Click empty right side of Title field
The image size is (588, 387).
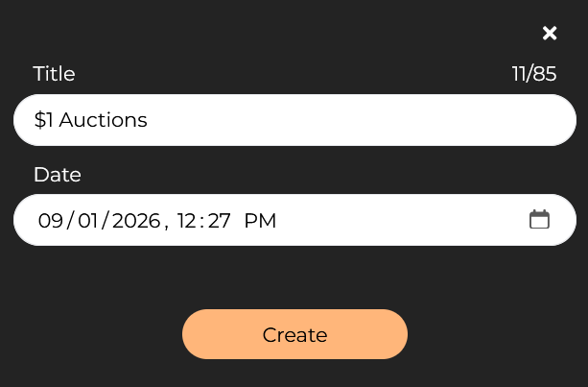click(360, 120)
